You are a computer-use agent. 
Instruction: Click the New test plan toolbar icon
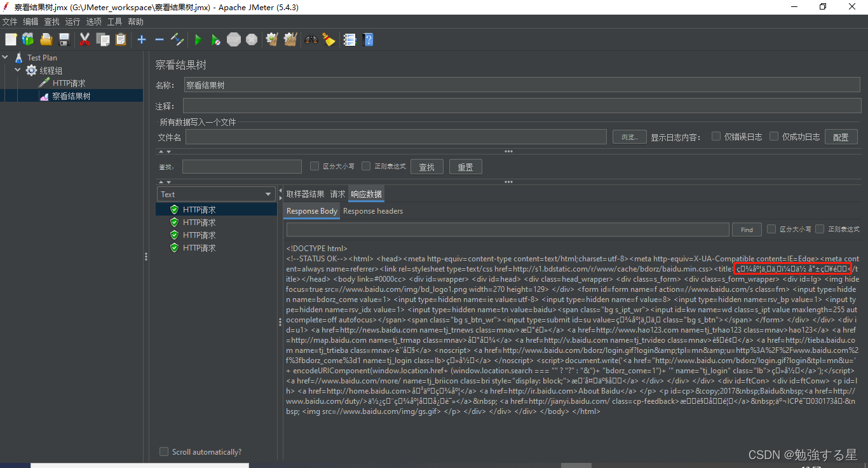tap(11, 39)
